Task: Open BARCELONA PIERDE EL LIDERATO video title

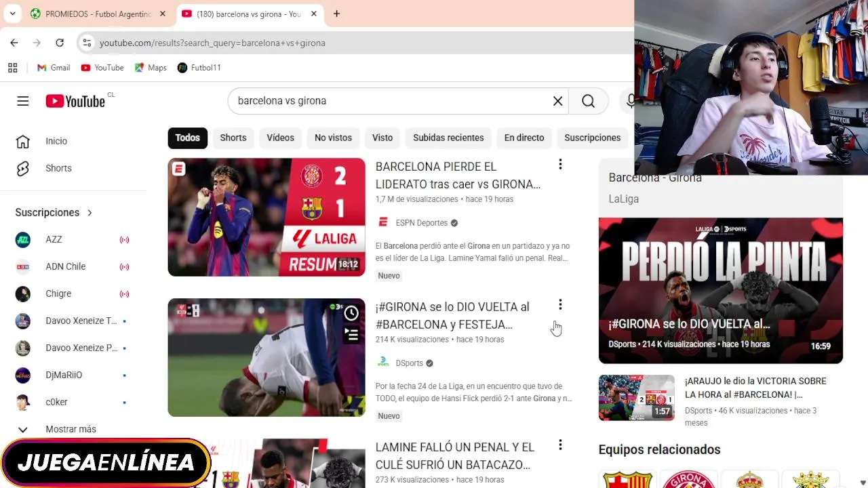Action: click(458, 176)
